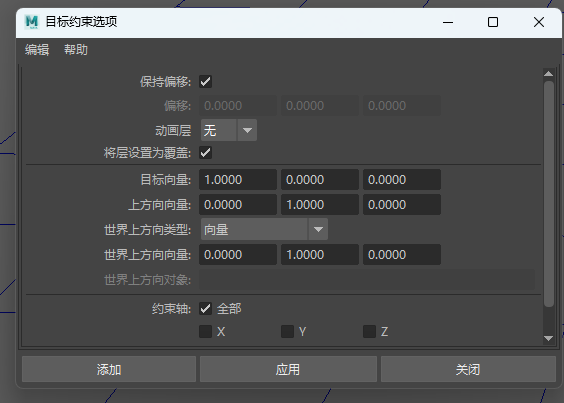
Task: Open the 世界上方向类型 dropdown showing 向量
Action: point(264,229)
